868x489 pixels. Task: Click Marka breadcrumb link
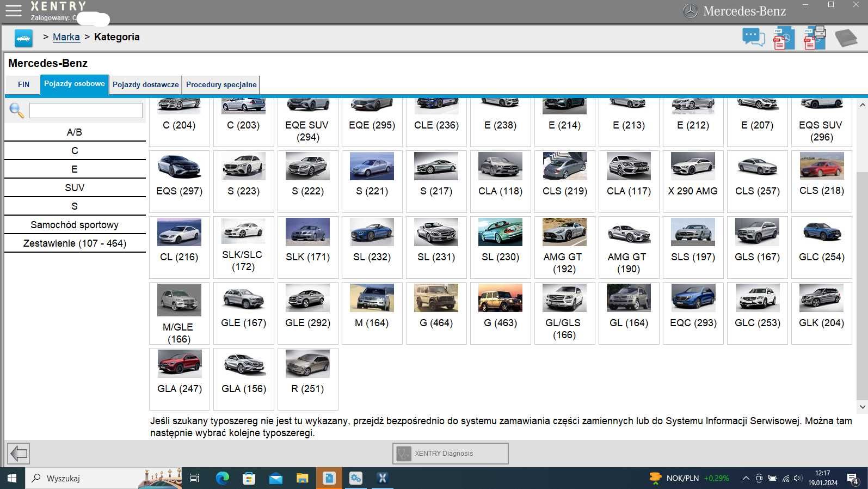tap(66, 37)
